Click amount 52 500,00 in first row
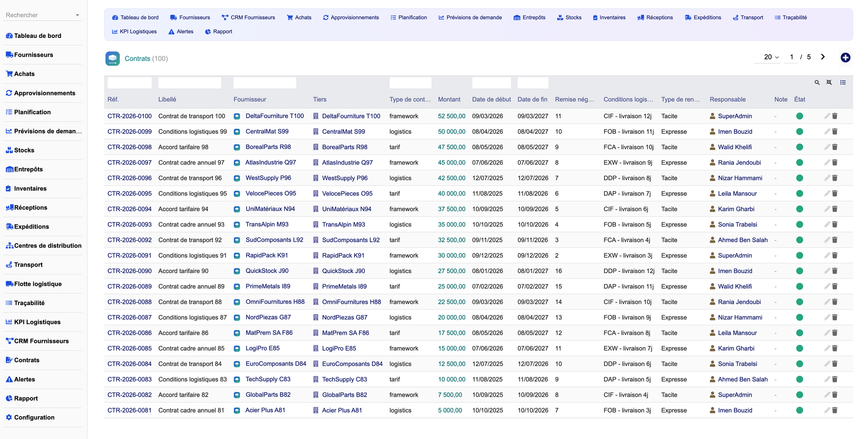868x439 pixels. (451, 116)
